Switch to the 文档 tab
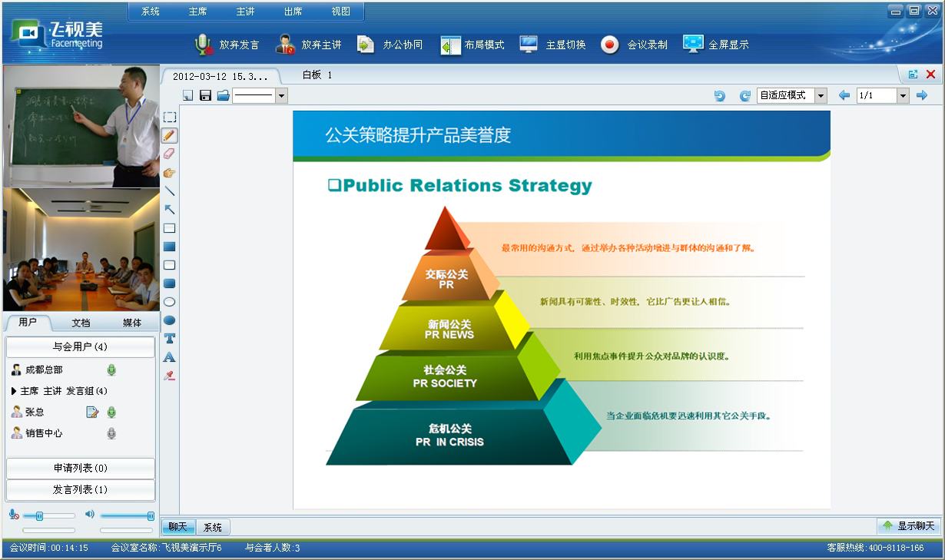 81,323
